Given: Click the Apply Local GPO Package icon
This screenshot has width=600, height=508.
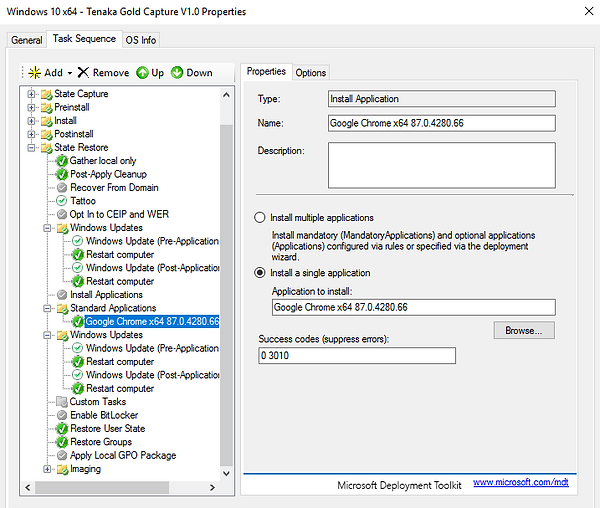Looking at the screenshot, I should (62, 456).
